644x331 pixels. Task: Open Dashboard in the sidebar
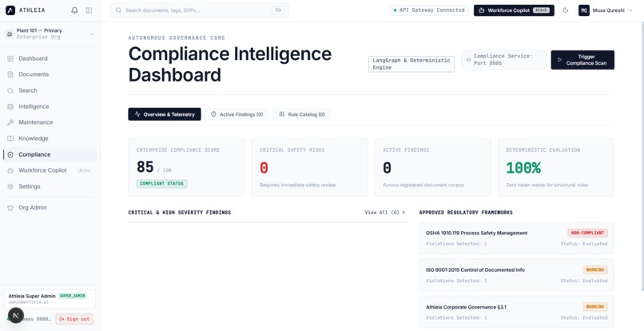pyautogui.click(x=50, y=58)
